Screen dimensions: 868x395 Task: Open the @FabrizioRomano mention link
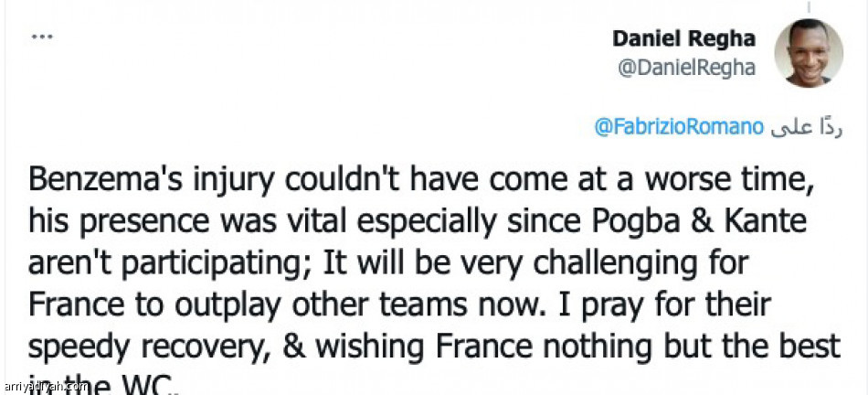click(x=679, y=127)
